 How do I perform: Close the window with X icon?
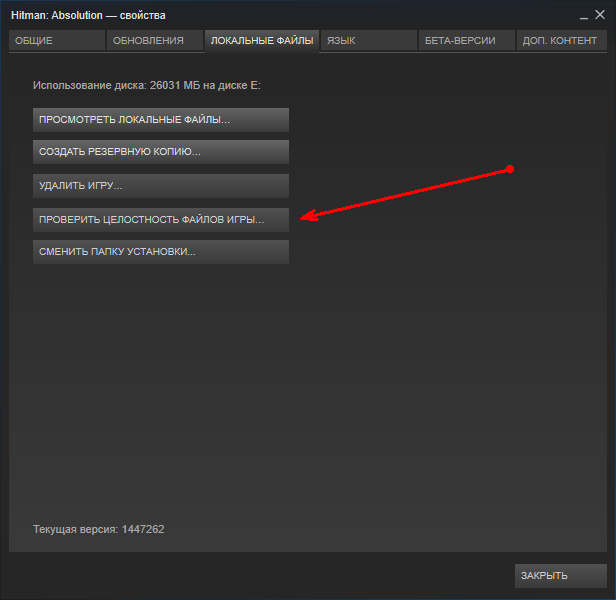pyautogui.click(x=600, y=15)
